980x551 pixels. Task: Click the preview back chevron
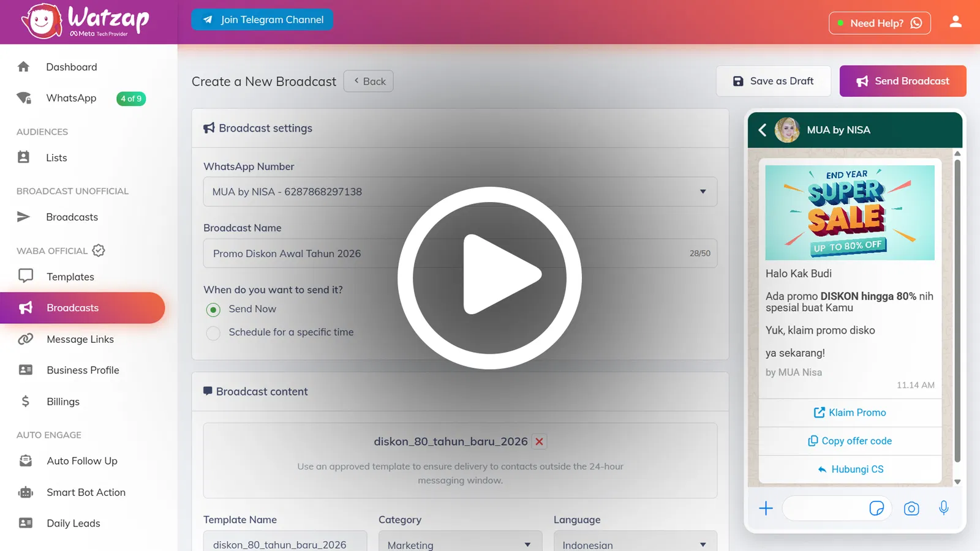tap(763, 130)
